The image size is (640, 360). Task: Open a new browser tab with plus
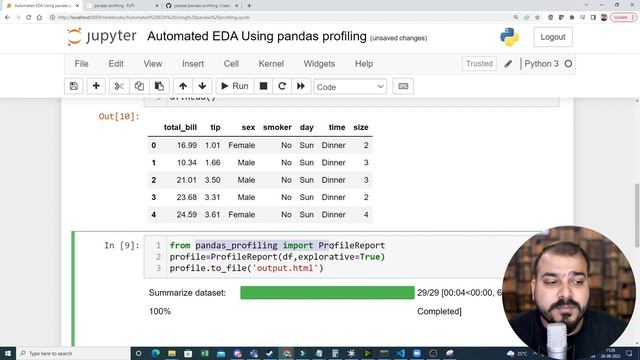(249, 6)
